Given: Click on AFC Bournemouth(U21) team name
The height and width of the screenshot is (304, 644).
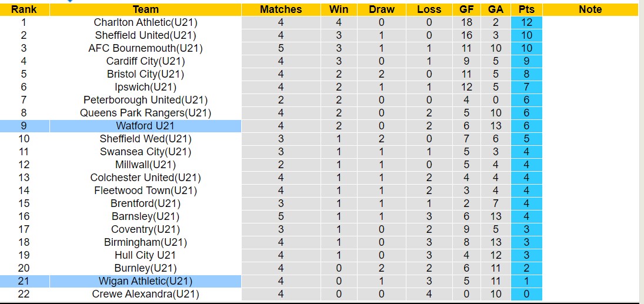Looking at the screenshot, I should coord(145,48).
